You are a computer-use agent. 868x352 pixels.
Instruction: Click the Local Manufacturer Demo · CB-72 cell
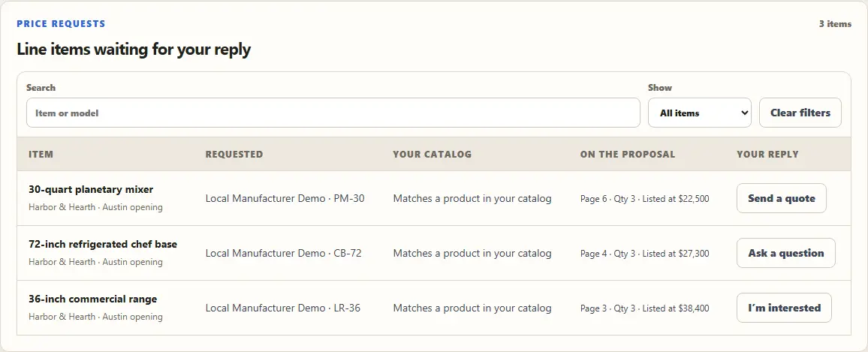point(283,253)
